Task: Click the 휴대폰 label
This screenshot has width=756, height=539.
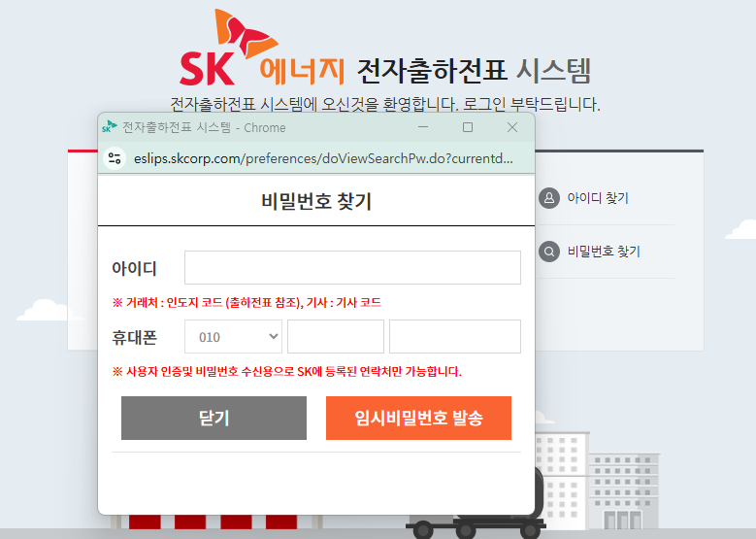Action: click(x=135, y=337)
